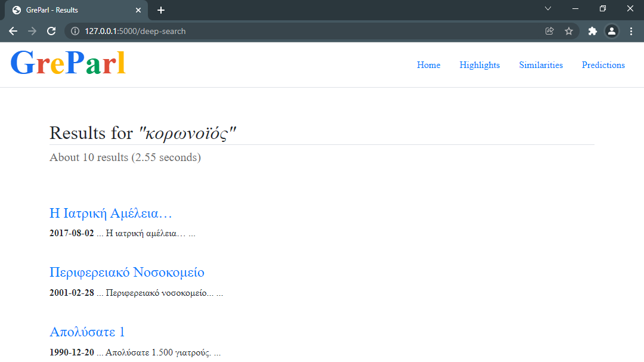The image size is (644, 362).
Task: Open the Extensions puzzle icon
Action: point(592,31)
